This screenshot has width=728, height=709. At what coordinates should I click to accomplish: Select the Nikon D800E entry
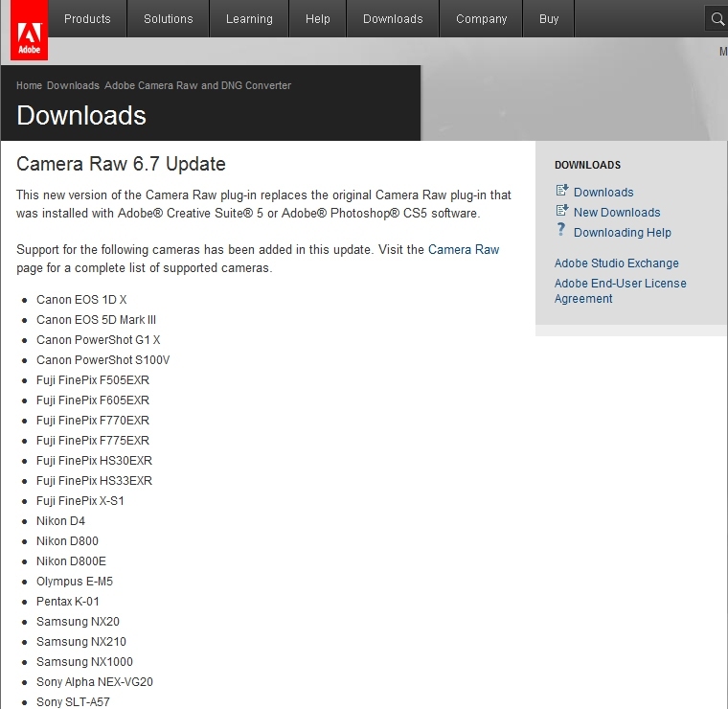point(71,561)
